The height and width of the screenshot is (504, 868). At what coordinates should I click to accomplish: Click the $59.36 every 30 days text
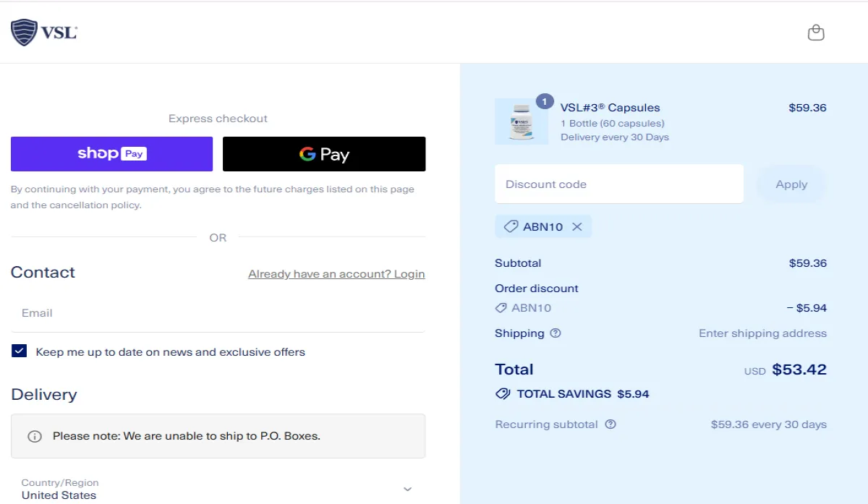[x=768, y=424]
